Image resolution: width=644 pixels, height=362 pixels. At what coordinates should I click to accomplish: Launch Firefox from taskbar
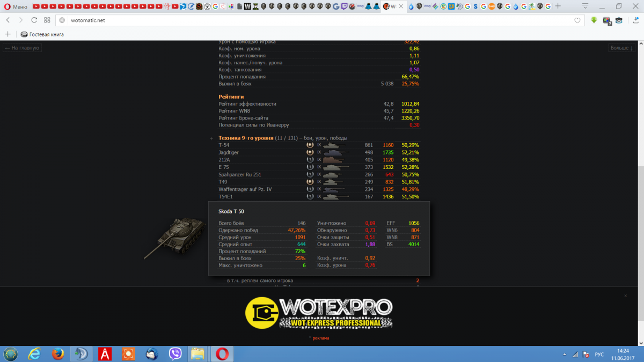click(x=58, y=354)
